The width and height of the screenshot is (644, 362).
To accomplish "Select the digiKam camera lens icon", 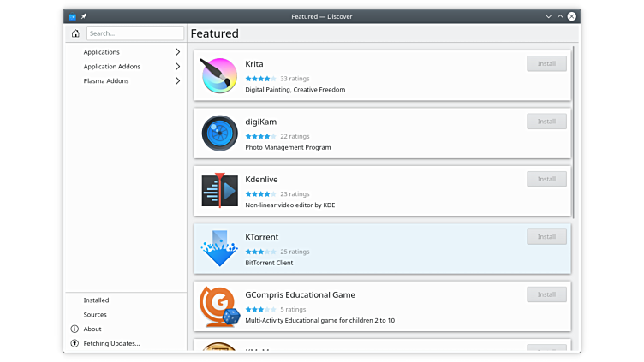I will pyautogui.click(x=219, y=134).
